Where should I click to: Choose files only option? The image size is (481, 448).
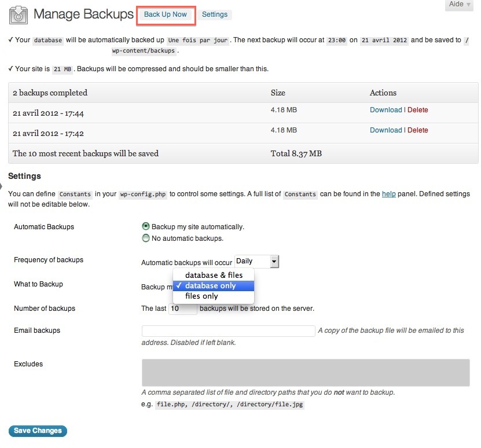(201, 296)
